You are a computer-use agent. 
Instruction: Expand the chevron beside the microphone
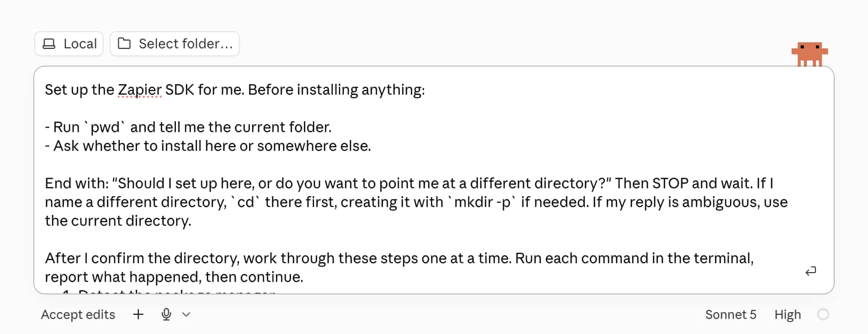(186, 314)
